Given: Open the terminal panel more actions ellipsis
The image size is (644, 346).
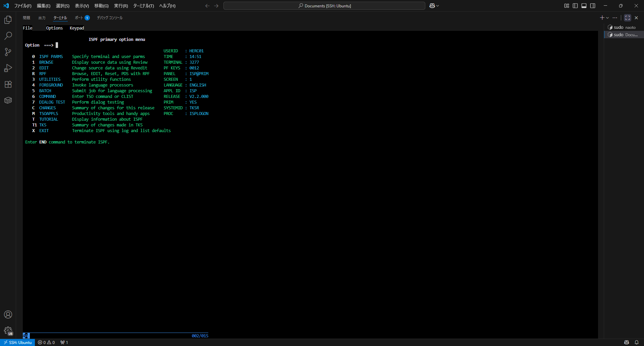Looking at the screenshot, I should (615, 18).
